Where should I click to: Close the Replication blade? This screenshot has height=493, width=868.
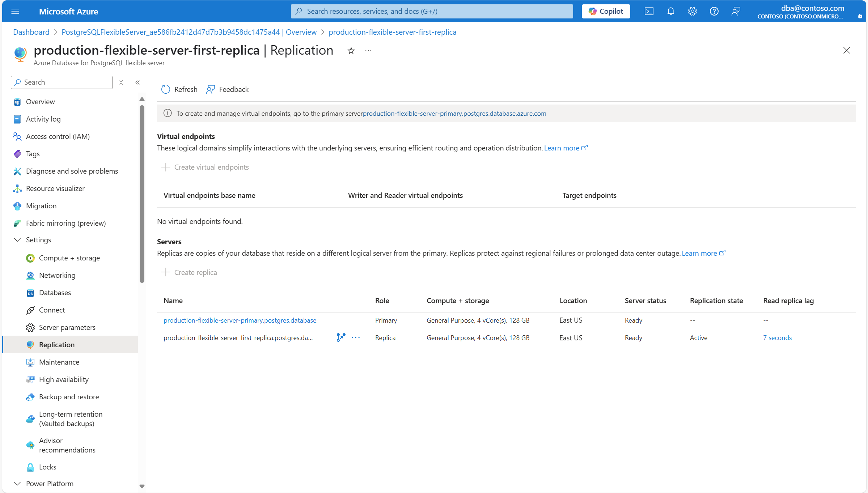(x=847, y=50)
